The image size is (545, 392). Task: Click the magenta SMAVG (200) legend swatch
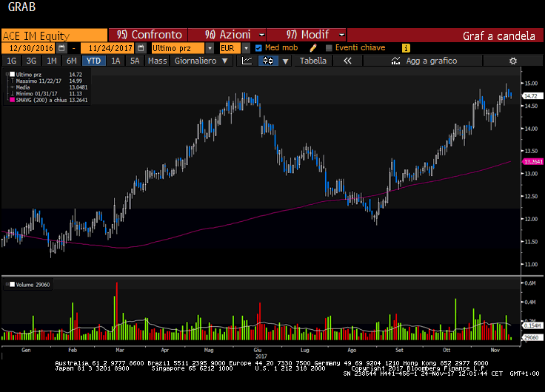[10, 100]
